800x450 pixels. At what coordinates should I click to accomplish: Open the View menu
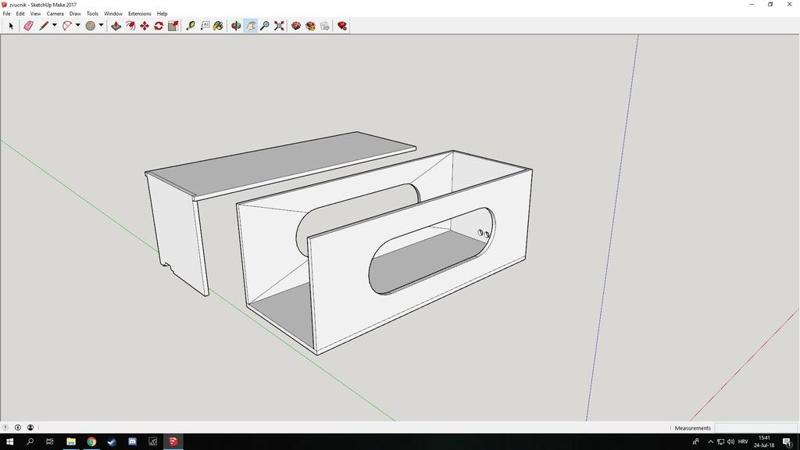(35, 14)
